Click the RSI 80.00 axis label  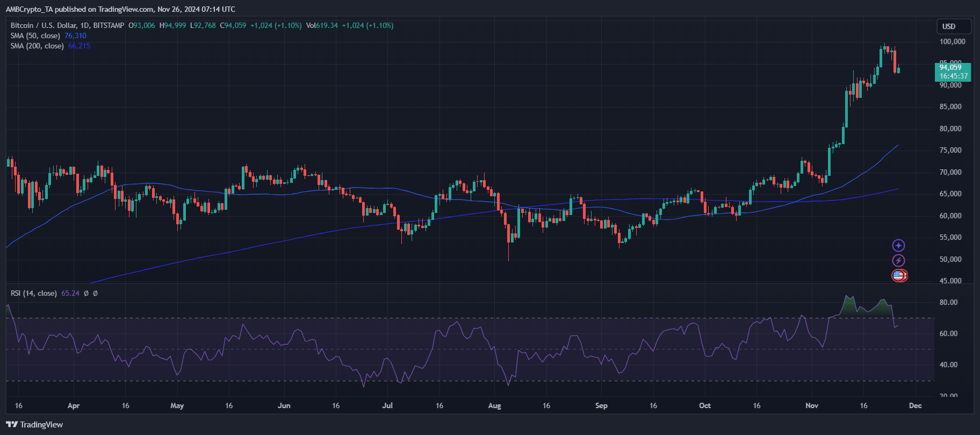(948, 302)
